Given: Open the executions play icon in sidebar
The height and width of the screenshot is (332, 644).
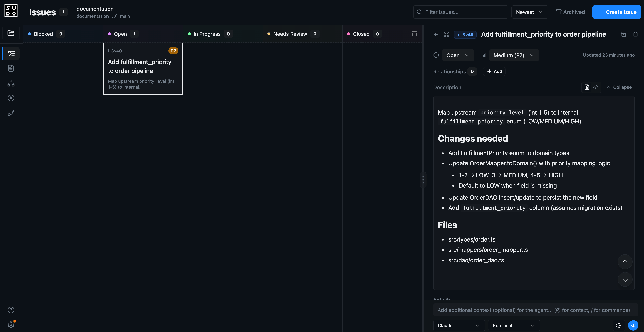Looking at the screenshot, I should tap(11, 98).
